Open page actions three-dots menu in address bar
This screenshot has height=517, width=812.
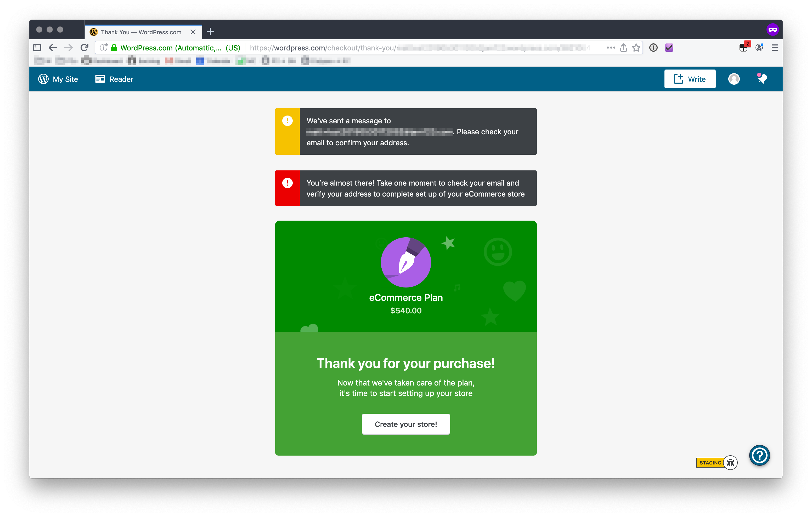[611, 48]
